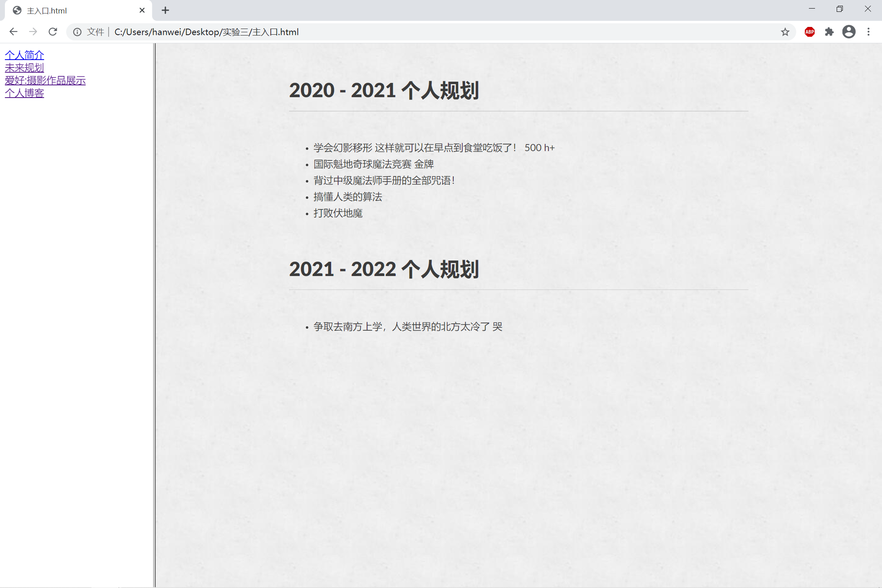
Task: Click the site information icon
Action: pos(77,32)
